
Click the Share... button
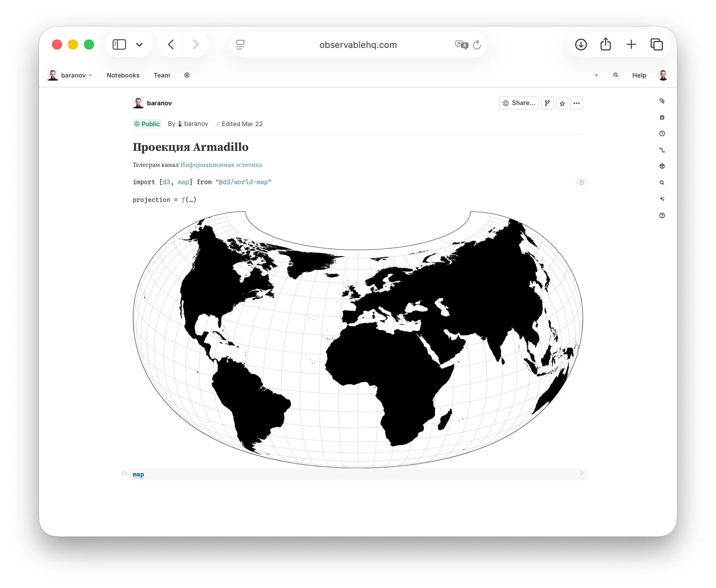click(519, 103)
